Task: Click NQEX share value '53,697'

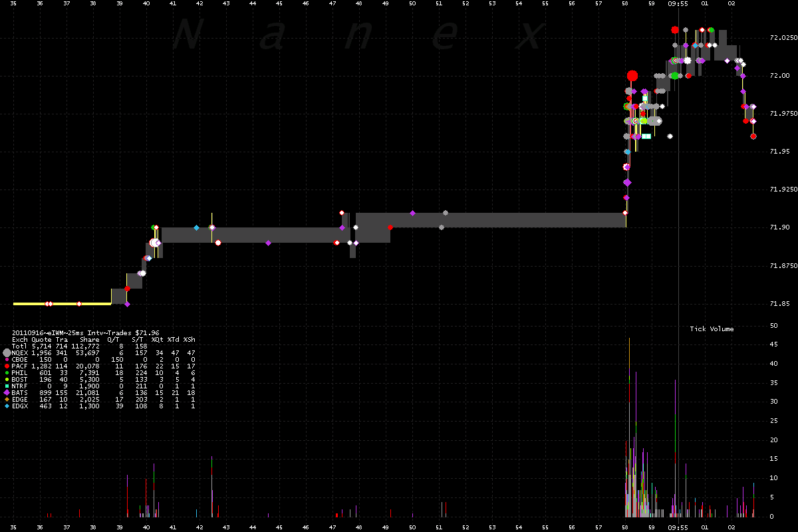Action: (88, 352)
